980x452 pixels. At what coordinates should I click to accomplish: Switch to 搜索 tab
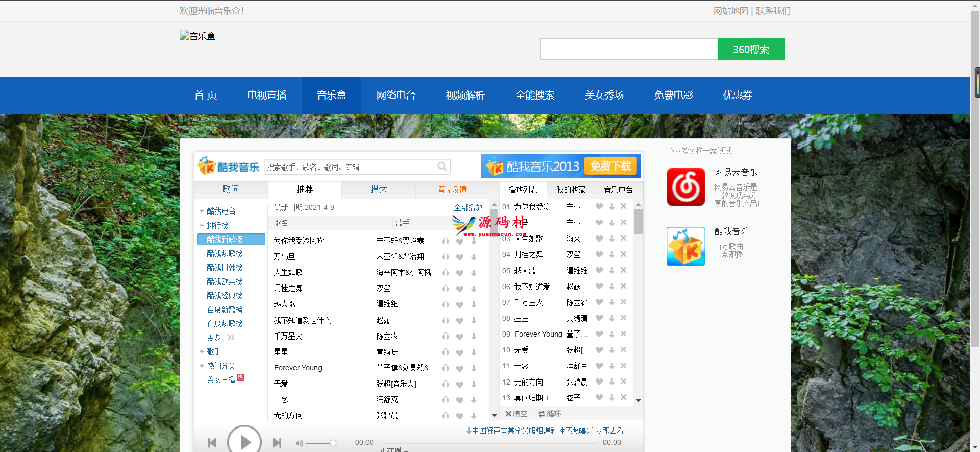(379, 189)
